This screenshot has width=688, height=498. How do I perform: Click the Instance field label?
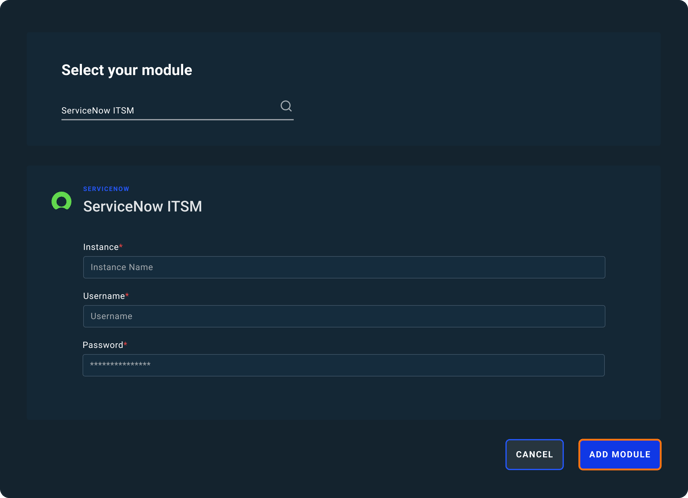(103, 247)
